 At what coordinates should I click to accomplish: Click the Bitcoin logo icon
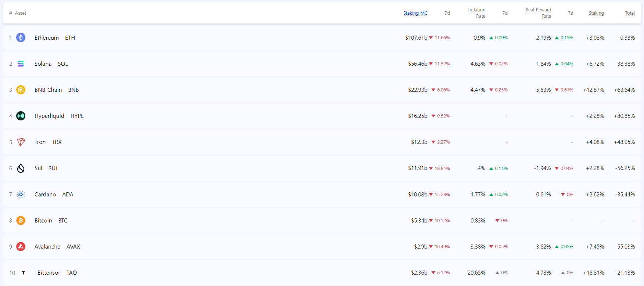pos(21,221)
